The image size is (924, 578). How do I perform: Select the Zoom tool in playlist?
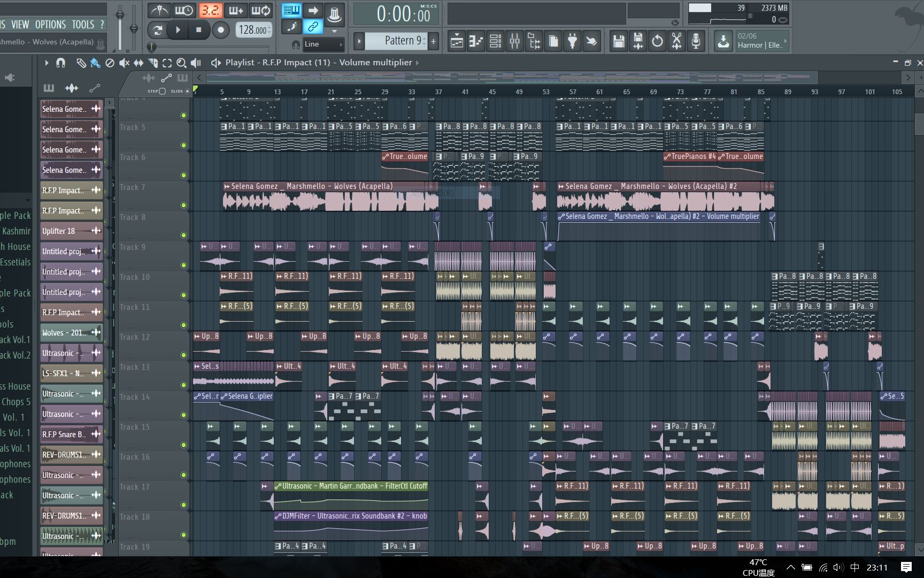[182, 63]
